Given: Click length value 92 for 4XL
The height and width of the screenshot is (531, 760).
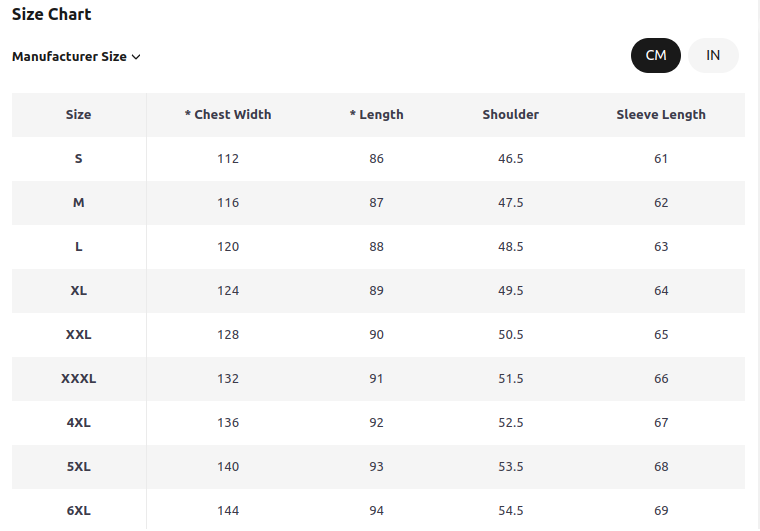Looking at the screenshot, I should [377, 423].
